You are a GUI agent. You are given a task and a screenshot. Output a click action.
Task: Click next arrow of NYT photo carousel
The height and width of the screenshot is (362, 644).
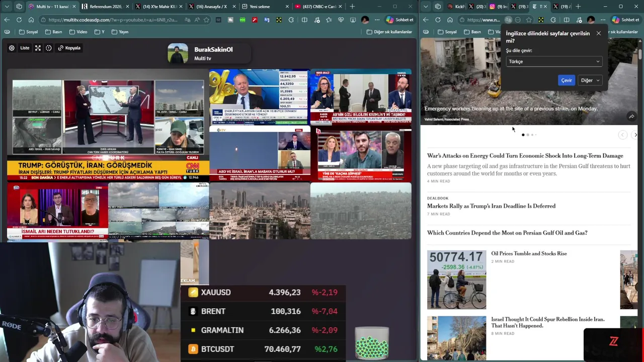click(x=635, y=135)
